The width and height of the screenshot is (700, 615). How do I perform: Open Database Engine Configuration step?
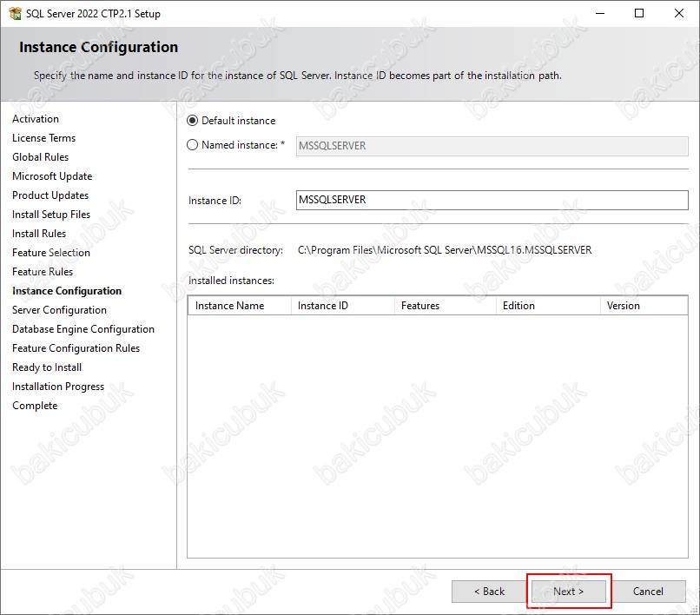tap(83, 329)
